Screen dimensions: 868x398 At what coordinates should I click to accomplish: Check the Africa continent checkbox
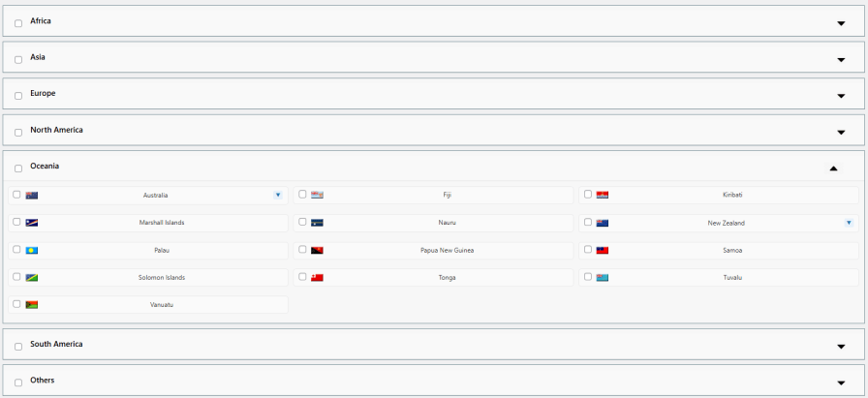(18, 23)
